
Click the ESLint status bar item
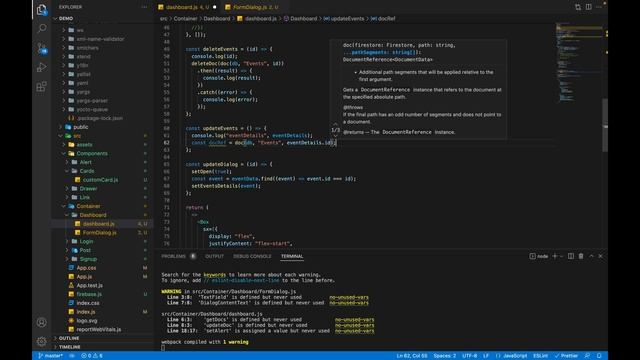coord(540,356)
